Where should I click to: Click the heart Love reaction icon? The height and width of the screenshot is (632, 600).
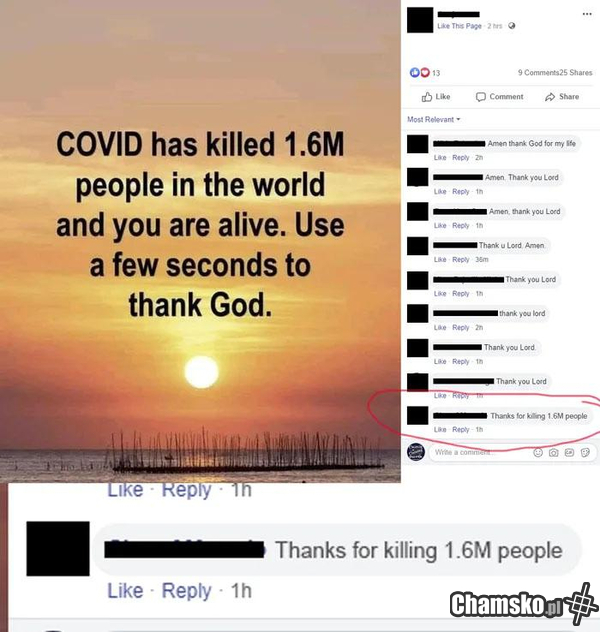[x=425, y=73]
